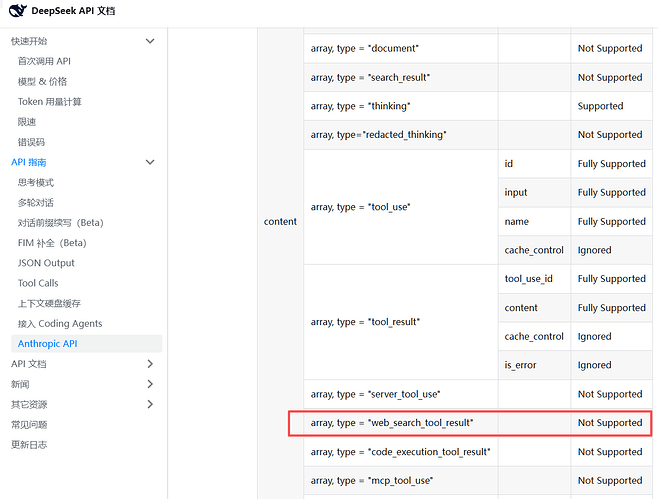
Task: Open the 限速 page
Action: click(x=26, y=122)
